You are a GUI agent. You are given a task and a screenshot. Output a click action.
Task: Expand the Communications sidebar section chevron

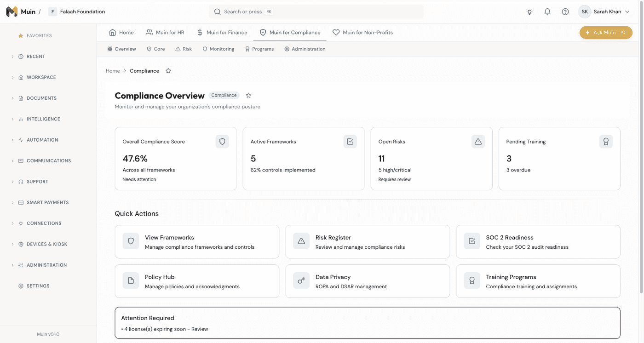pyautogui.click(x=12, y=161)
